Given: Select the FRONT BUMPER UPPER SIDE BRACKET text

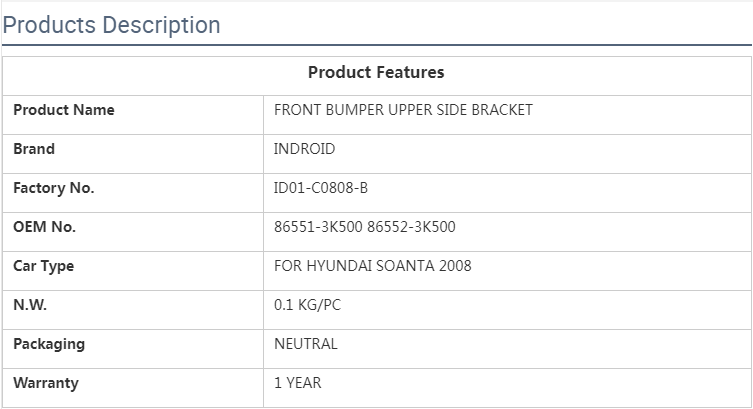Looking at the screenshot, I should 403,110.
